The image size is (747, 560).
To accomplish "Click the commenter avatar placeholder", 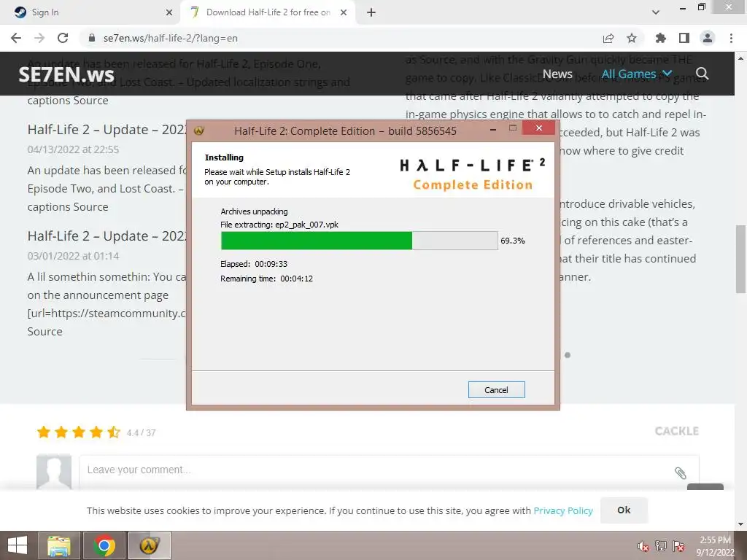I will 54,472.
